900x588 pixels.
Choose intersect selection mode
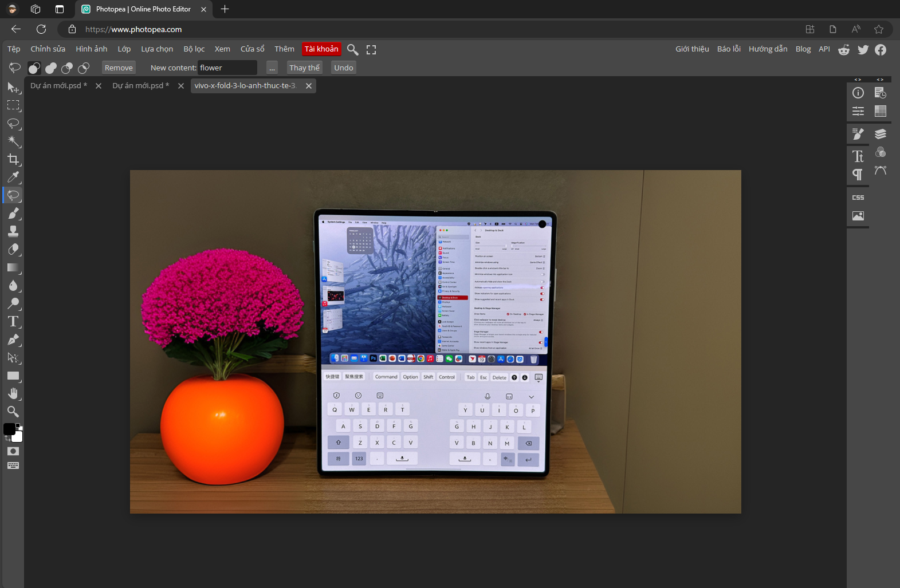click(84, 68)
